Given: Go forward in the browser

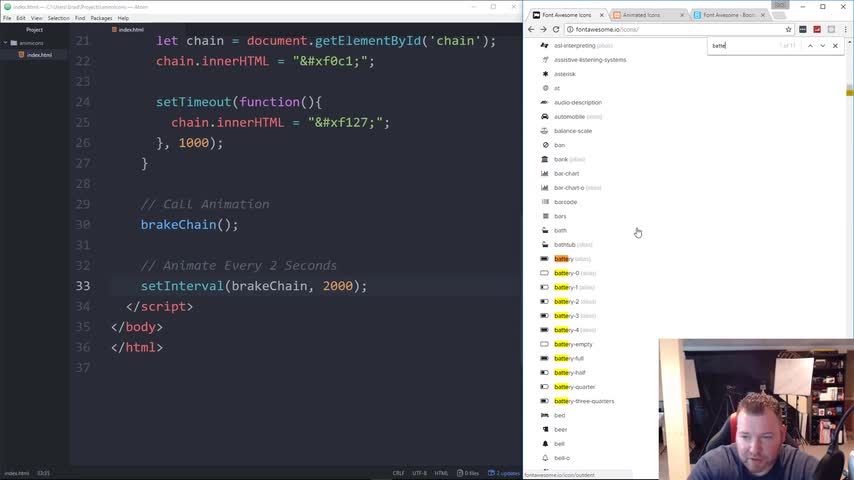Looking at the screenshot, I should click(543, 29).
